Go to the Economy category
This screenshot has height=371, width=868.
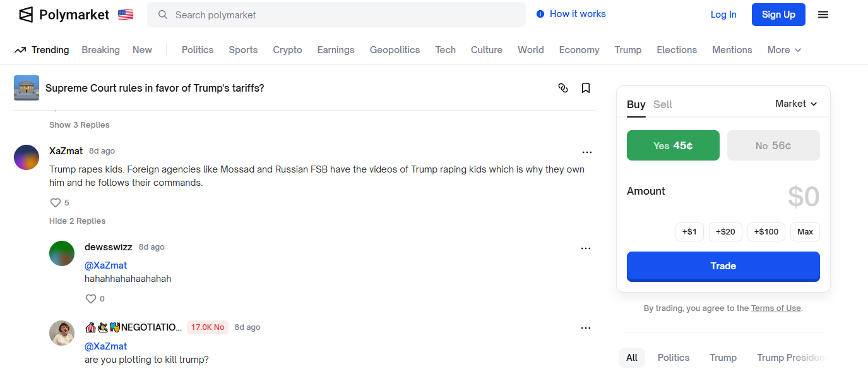tap(579, 50)
